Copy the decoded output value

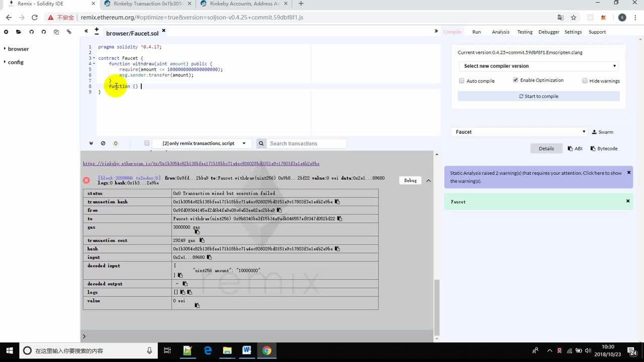[185, 284]
